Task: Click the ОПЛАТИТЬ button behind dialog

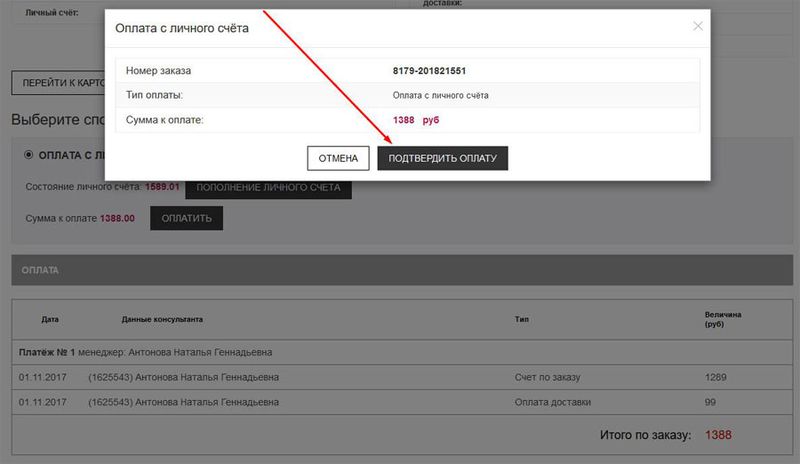Action: point(186,218)
